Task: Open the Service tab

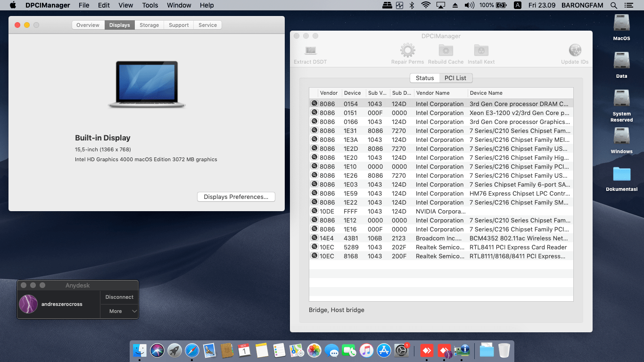Action: point(207,25)
